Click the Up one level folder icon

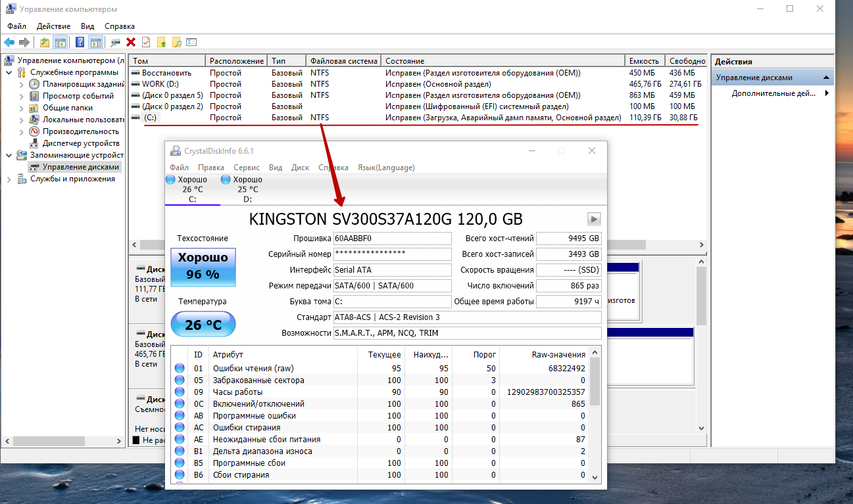[x=45, y=42]
